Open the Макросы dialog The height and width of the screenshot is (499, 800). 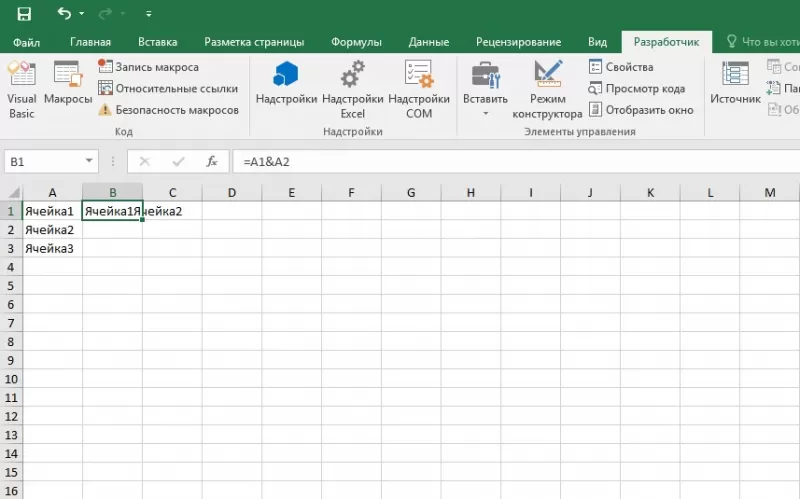(x=68, y=83)
